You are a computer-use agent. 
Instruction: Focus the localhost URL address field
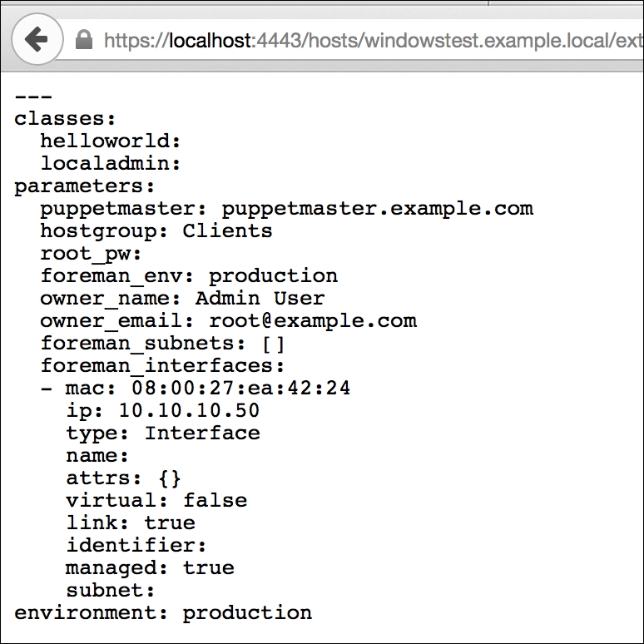tap(366, 41)
